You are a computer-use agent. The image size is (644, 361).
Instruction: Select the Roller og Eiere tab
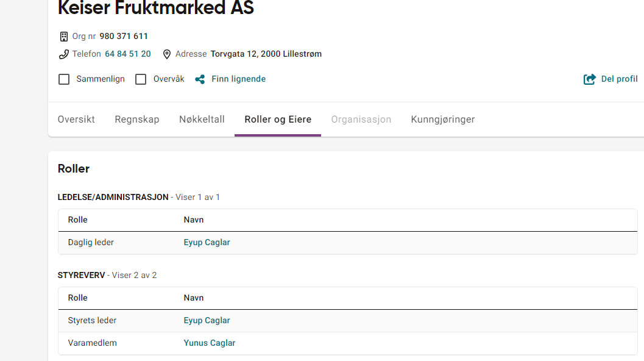(278, 120)
